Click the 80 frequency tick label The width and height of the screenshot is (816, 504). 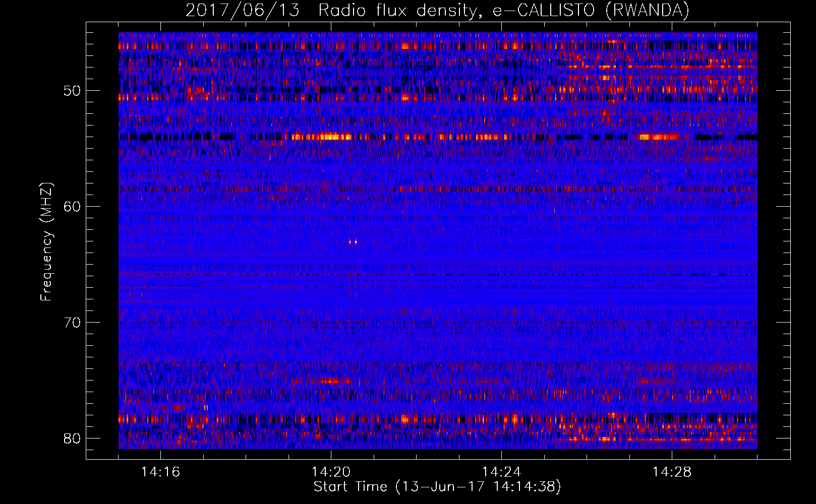[72, 438]
